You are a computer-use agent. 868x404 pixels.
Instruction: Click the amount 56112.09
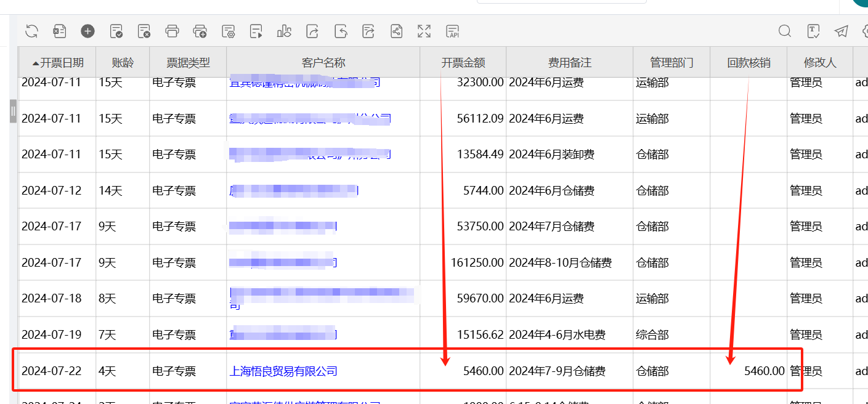pyautogui.click(x=481, y=119)
